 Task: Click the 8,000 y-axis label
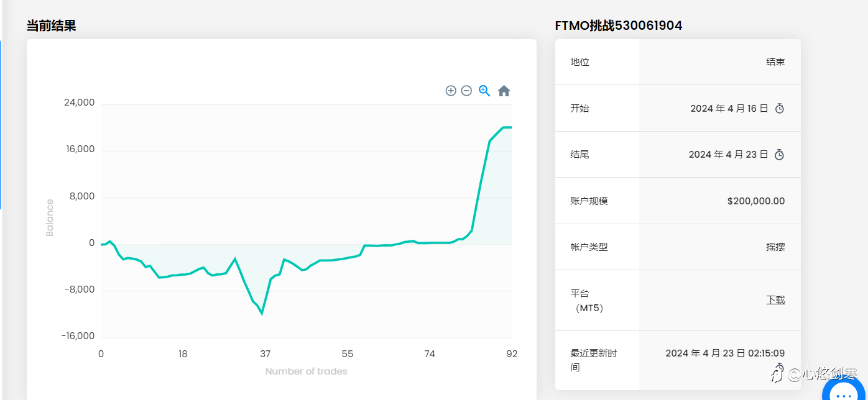coord(81,196)
